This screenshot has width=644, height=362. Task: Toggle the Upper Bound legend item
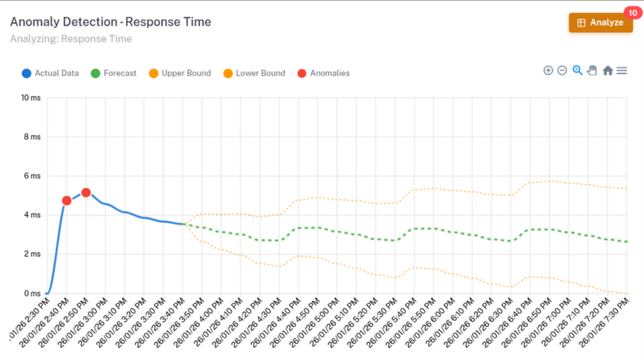pos(179,73)
